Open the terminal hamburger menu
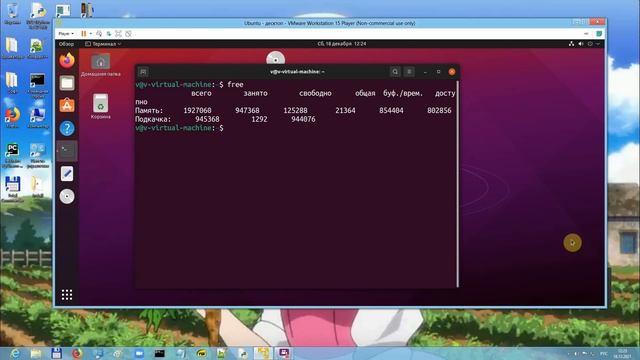The image size is (640, 360). tap(409, 72)
